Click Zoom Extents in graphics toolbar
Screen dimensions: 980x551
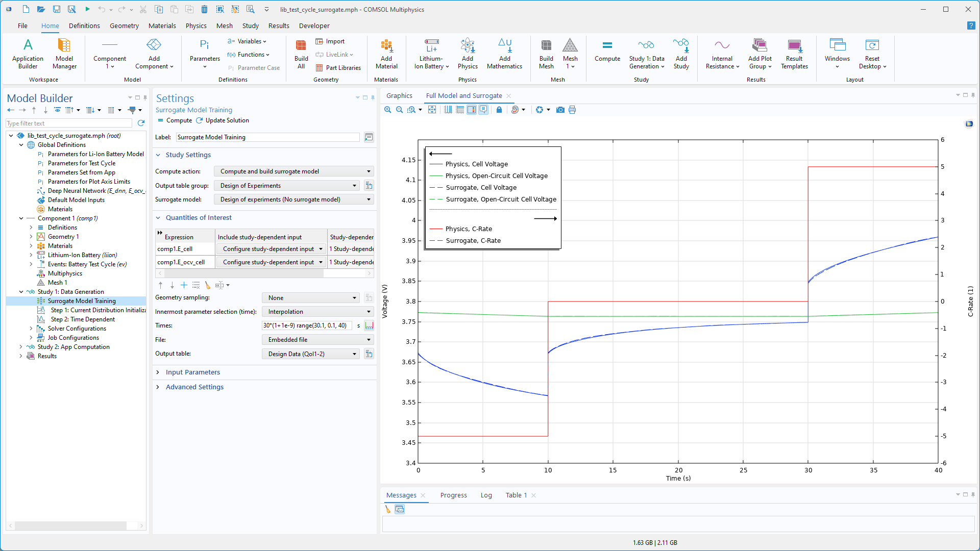pos(432,110)
